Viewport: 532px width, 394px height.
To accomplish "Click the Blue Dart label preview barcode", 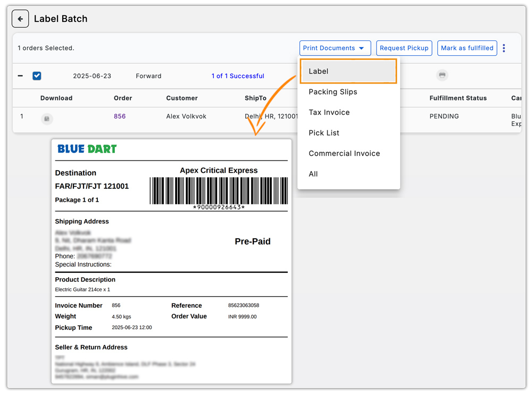I will pos(219,191).
